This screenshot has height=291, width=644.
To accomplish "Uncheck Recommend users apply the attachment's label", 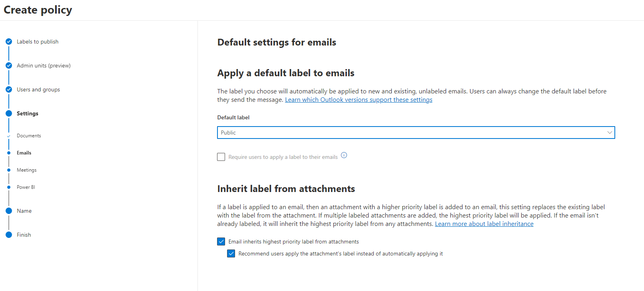I will pyautogui.click(x=231, y=253).
